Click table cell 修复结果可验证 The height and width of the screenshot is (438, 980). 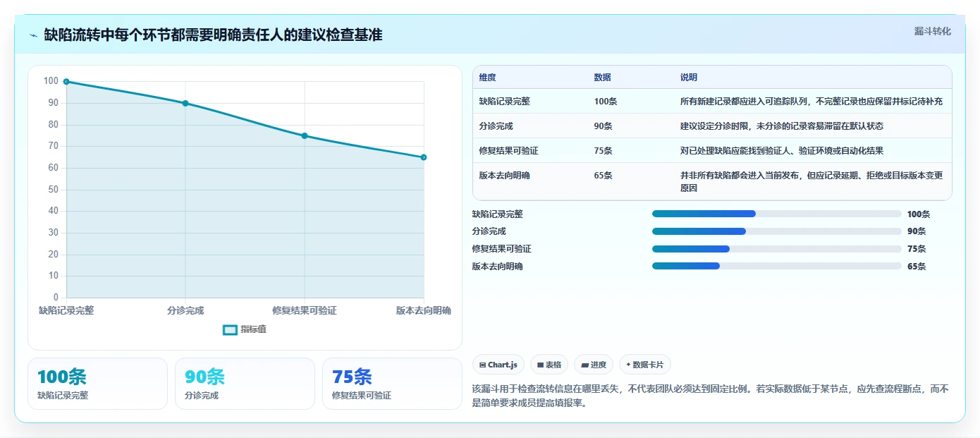508,151
